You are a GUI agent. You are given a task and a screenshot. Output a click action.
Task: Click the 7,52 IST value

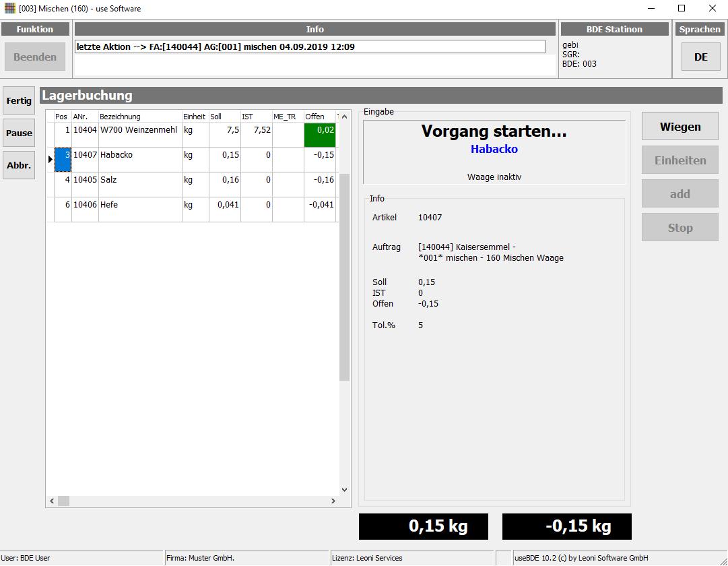pyautogui.click(x=262, y=130)
